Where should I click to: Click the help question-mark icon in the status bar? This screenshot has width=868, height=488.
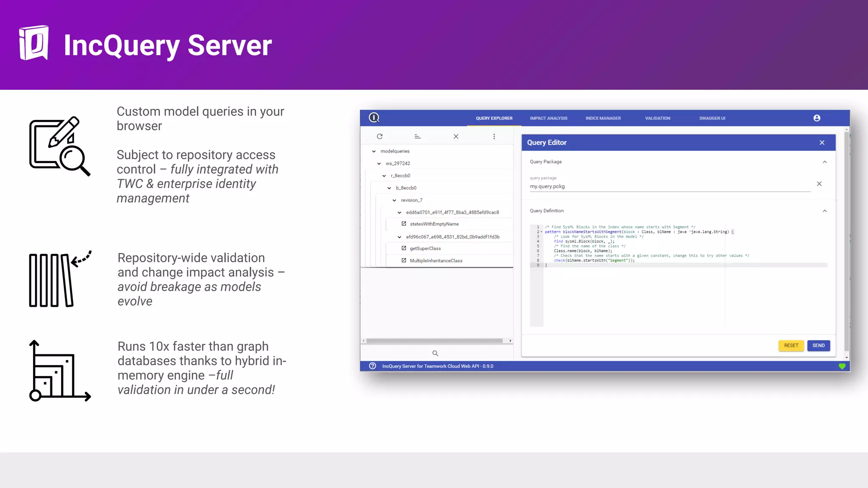coord(373,366)
